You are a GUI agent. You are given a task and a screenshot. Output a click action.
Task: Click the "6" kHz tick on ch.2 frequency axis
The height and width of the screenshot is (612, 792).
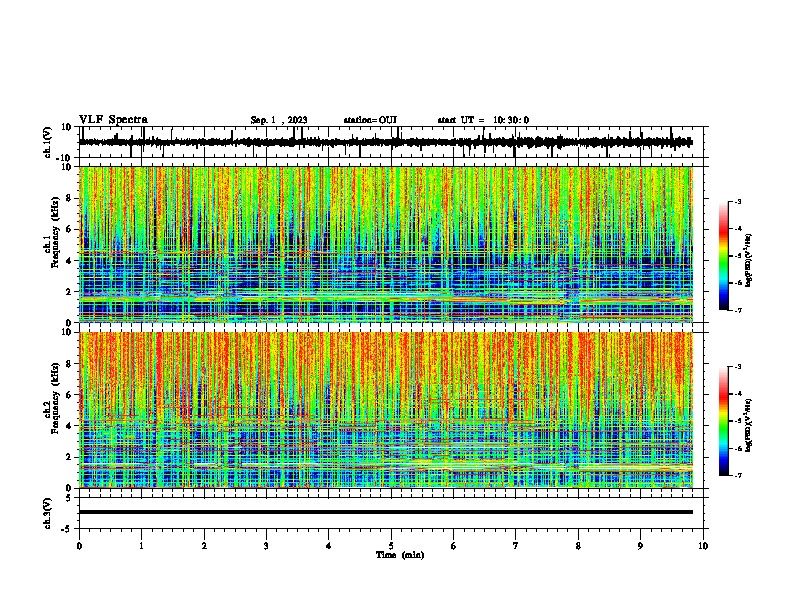pyautogui.click(x=69, y=395)
